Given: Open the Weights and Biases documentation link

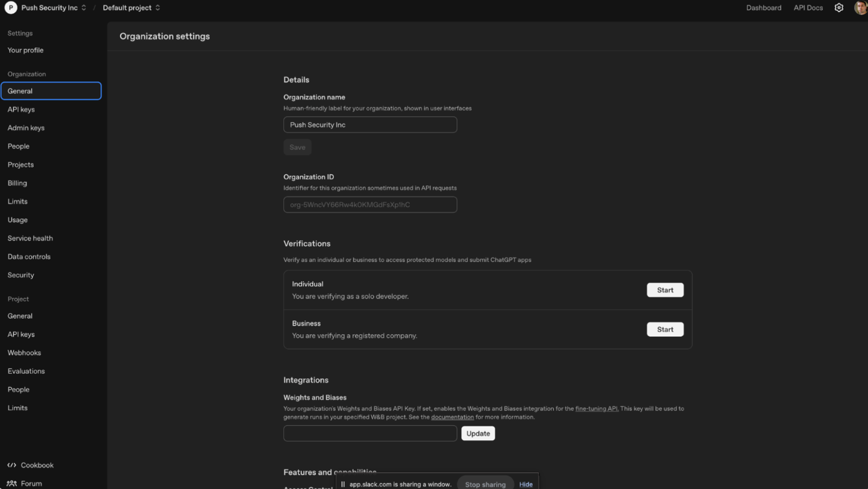Looking at the screenshot, I should pos(452,417).
